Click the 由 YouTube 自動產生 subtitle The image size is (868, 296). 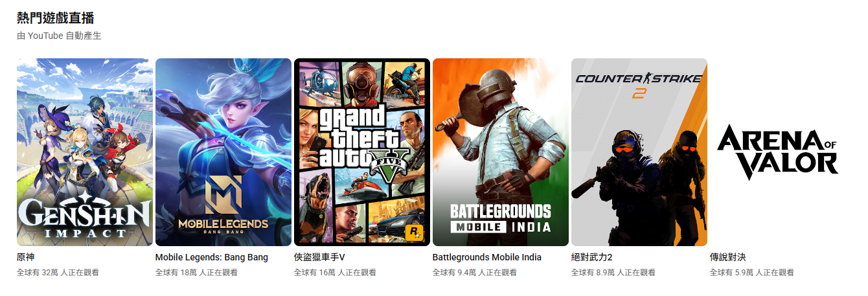click(x=59, y=36)
